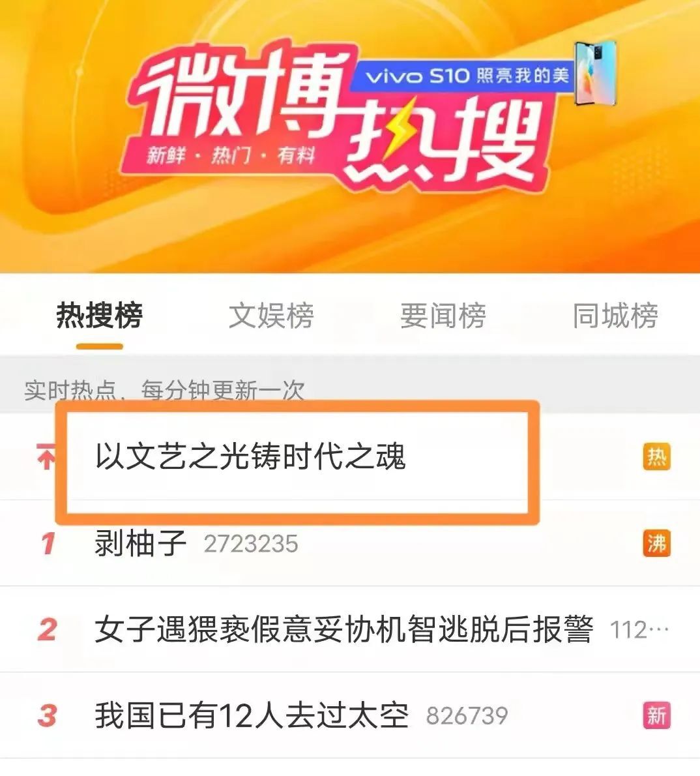Open the 同城榜 tab
This screenshot has width=700, height=776.
pyautogui.click(x=615, y=315)
